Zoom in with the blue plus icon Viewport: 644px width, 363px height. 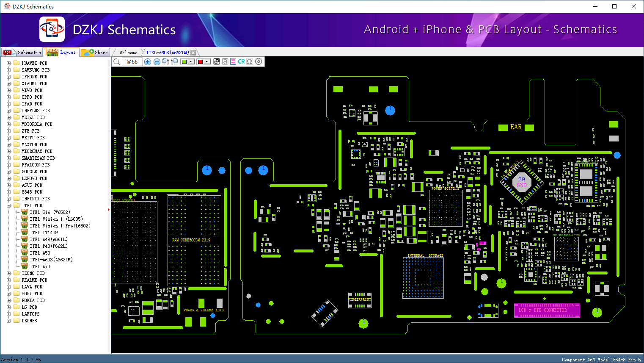coord(148,62)
